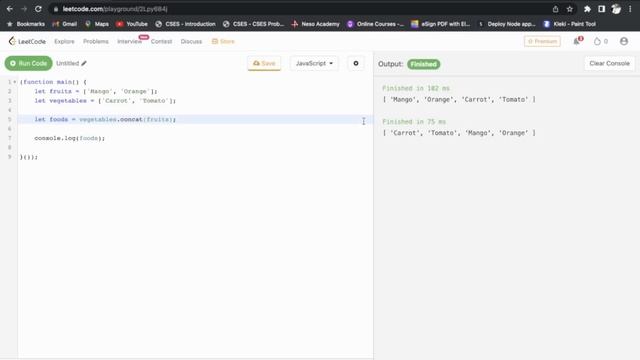Viewport: 640px width, 360px height.
Task: Open the Deploy Node app bookmark
Action: [507, 24]
